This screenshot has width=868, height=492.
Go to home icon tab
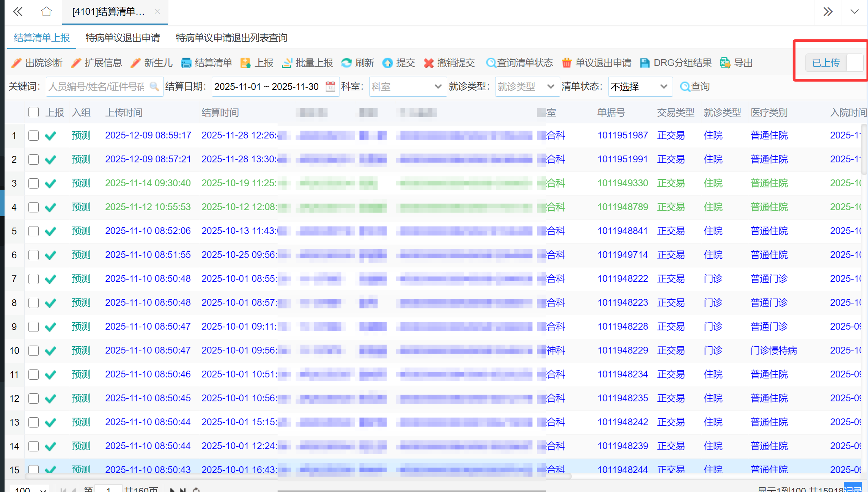tap(46, 12)
